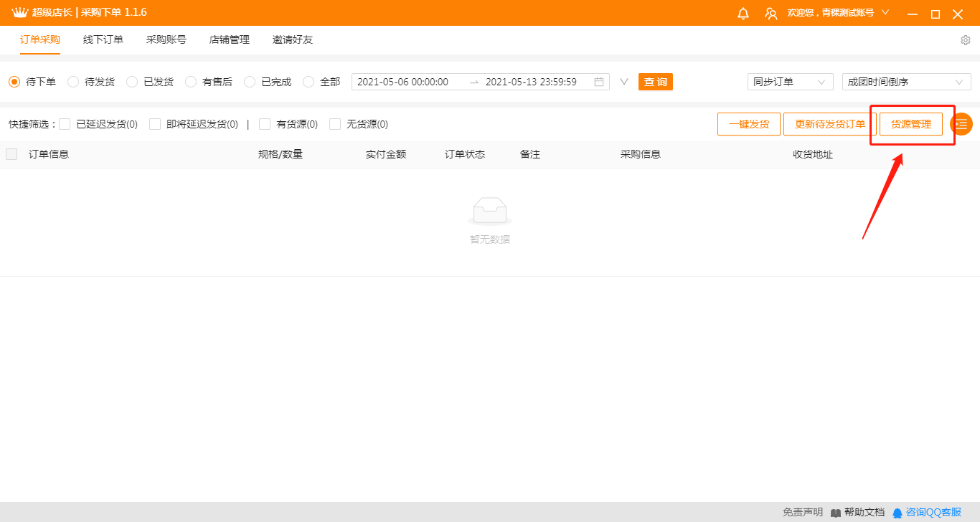Check the 有货源 filter checkbox
Viewport: 980px width, 522px height.
click(x=265, y=124)
